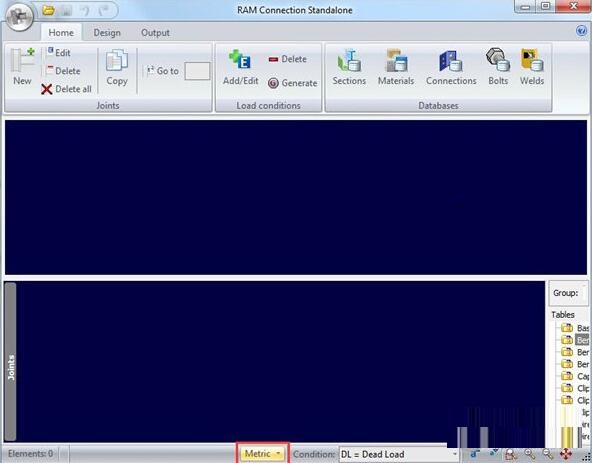Click the save icon in the quick access toolbar
The width and height of the screenshot is (592, 463).
click(66, 11)
